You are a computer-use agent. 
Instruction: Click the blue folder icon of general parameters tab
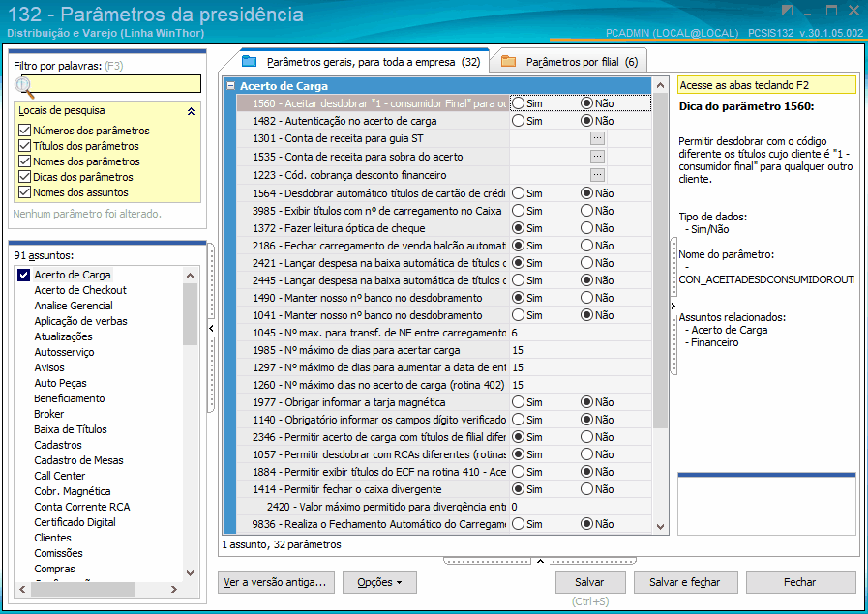pyautogui.click(x=249, y=61)
